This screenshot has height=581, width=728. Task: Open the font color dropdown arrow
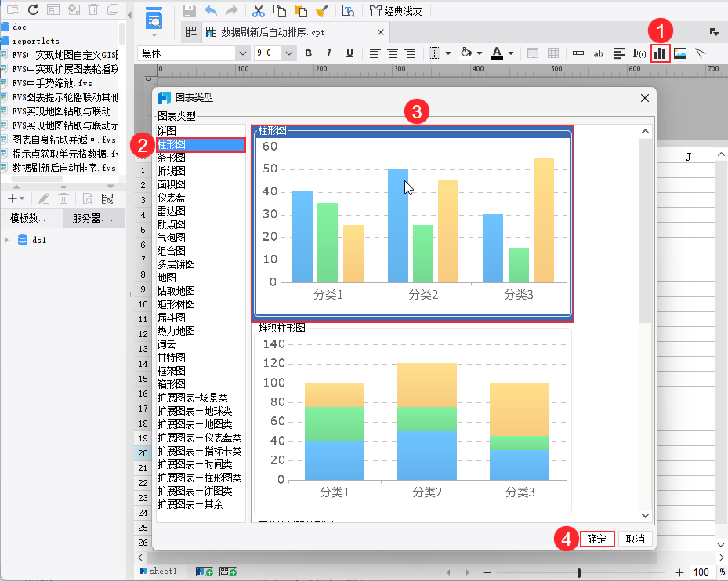pyautogui.click(x=511, y=53)
